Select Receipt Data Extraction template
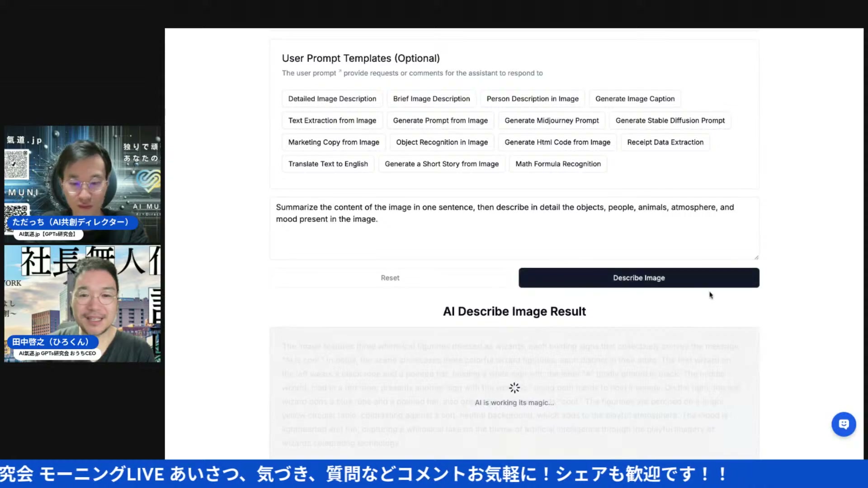 pyautogui.click(x=665, y=142)
